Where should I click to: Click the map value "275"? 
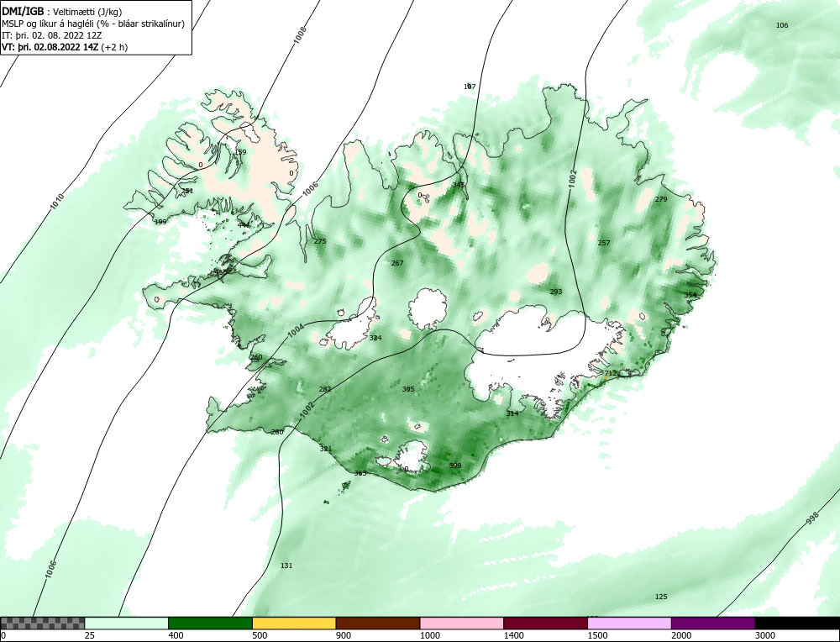[320, 241]
